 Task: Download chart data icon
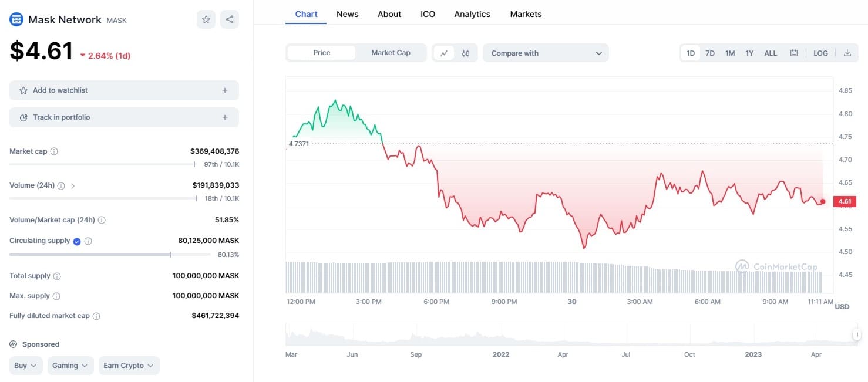point(847,53)
